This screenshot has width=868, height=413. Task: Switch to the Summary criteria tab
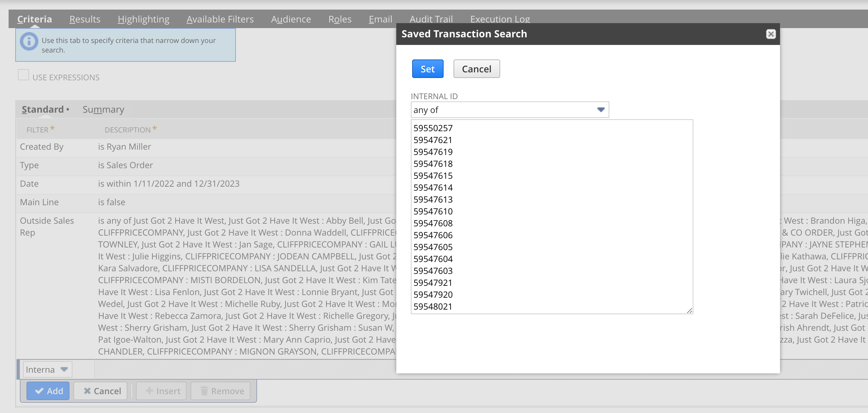[x=103, y=109]
